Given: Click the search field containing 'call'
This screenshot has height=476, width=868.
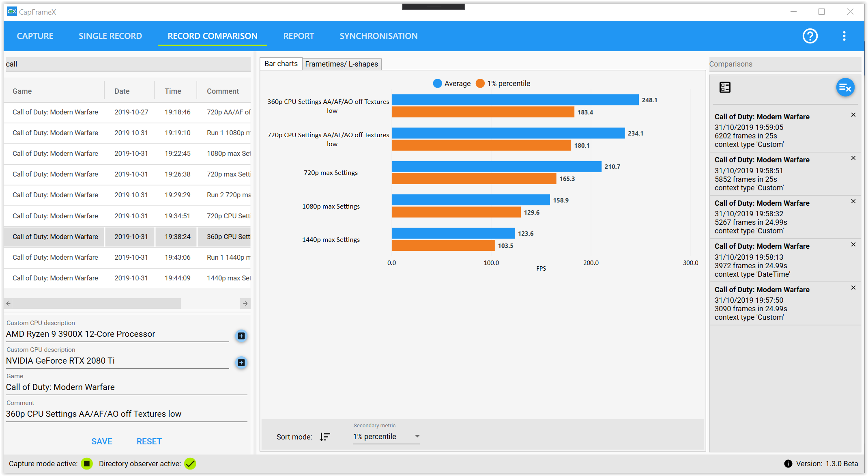Looking at the screenshot, I should [x=128, y=64].
